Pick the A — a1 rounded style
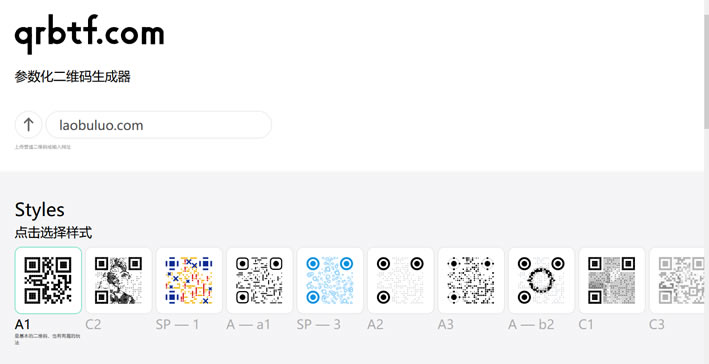The height and width of the screenshot is (364, 709). click(x=260, y=280)
